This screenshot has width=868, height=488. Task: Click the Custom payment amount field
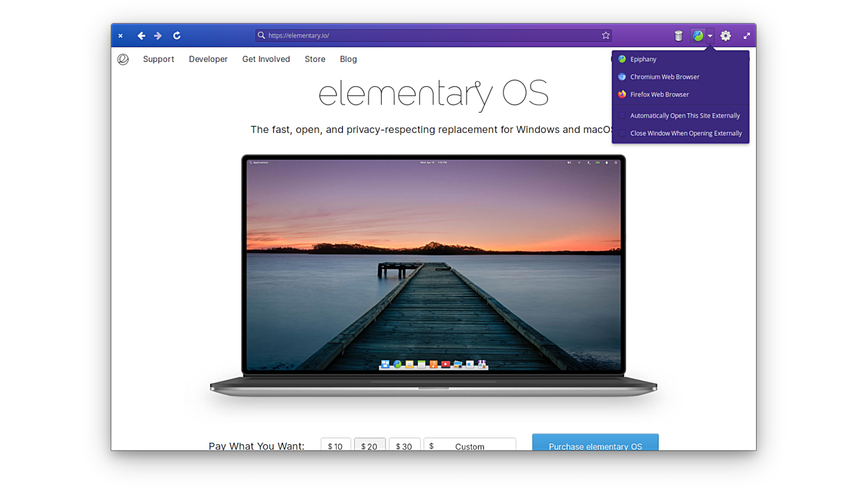pos(469,446)
